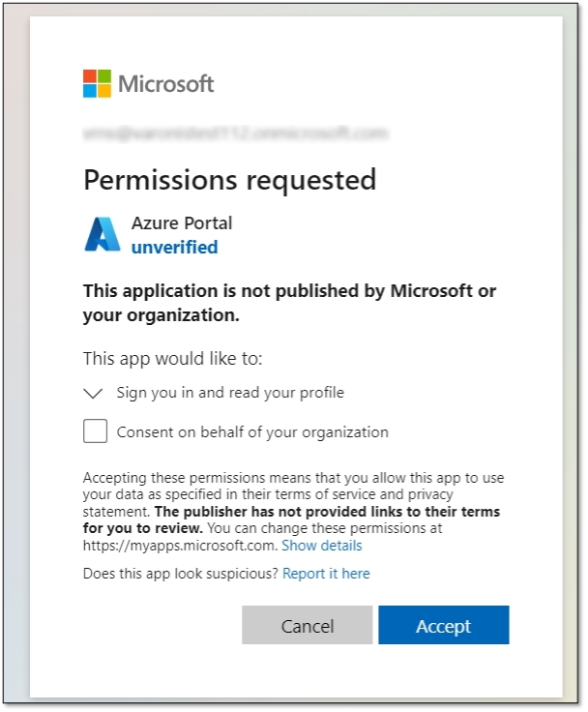Tick the organization consent checkbox

(95, 431)
